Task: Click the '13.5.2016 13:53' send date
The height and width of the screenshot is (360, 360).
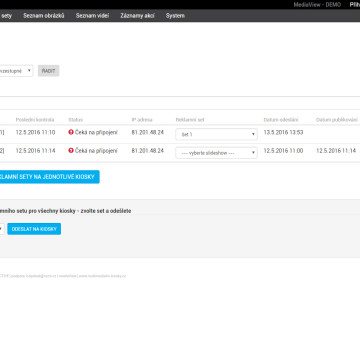Action: [x=283, y=132]
